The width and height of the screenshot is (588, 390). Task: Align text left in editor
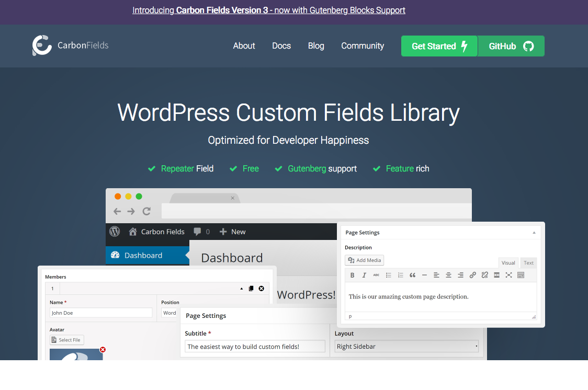pyautogui.click(x=436, y=275)
